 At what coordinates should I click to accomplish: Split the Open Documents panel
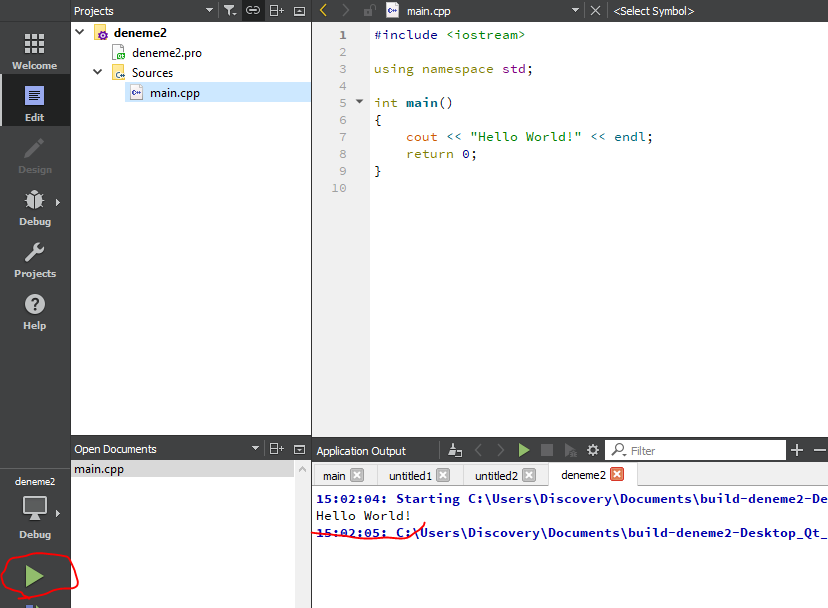(x=277, y=449)
